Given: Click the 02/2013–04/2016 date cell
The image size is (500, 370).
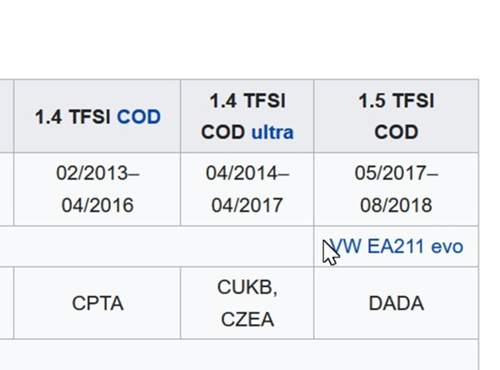Looking at the screenshot, I should [x=97, y=189].
